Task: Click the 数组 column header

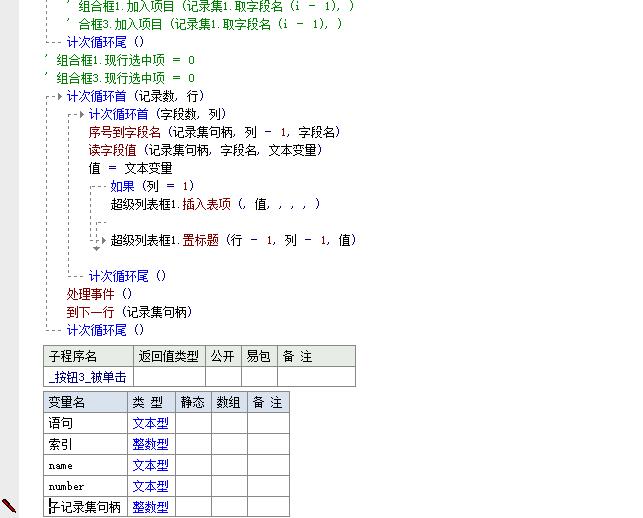Action: click(x=229, y=402)
